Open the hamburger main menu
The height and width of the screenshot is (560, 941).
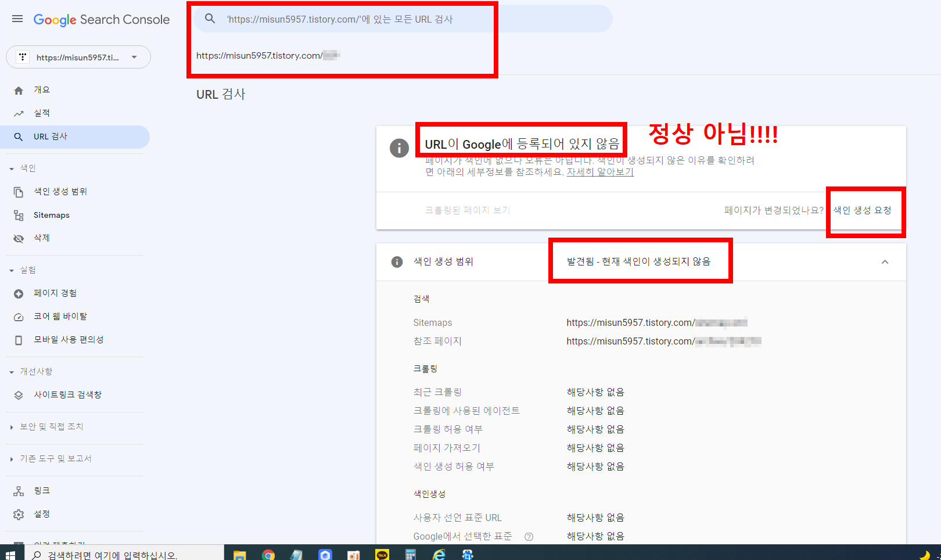pyautogui.click(x=17, y=19)
